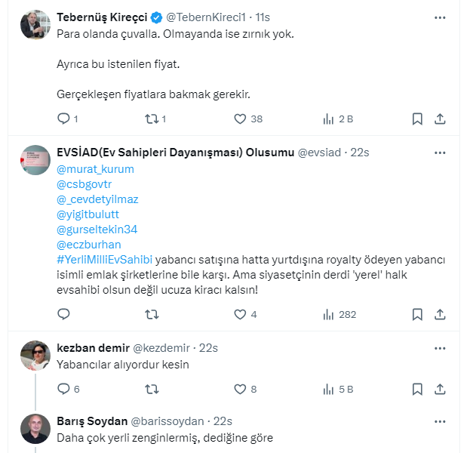This screenshot has height=453, width=476.
Task: Share the EVSİAD tweet
Action: (441, 314)
